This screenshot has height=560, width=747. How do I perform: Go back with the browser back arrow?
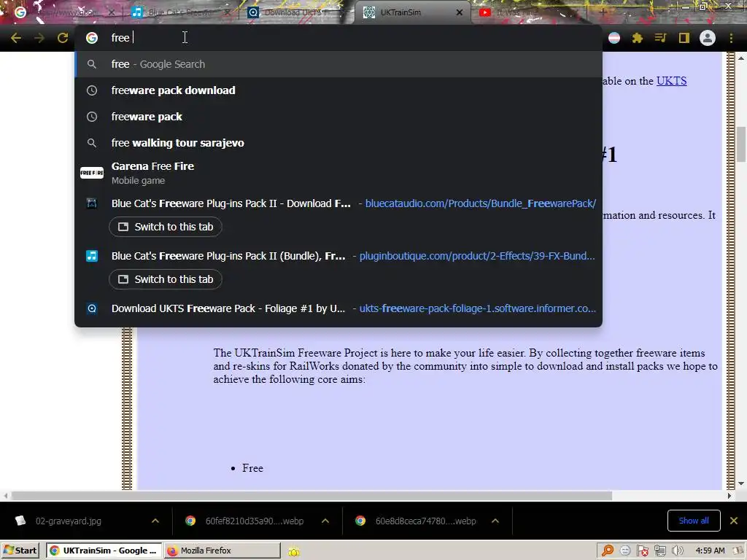click(16, 38)
